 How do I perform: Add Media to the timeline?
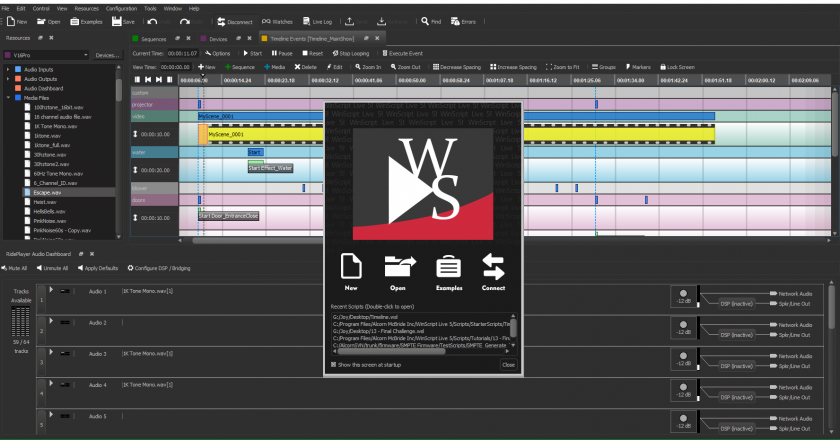[275, 67]
